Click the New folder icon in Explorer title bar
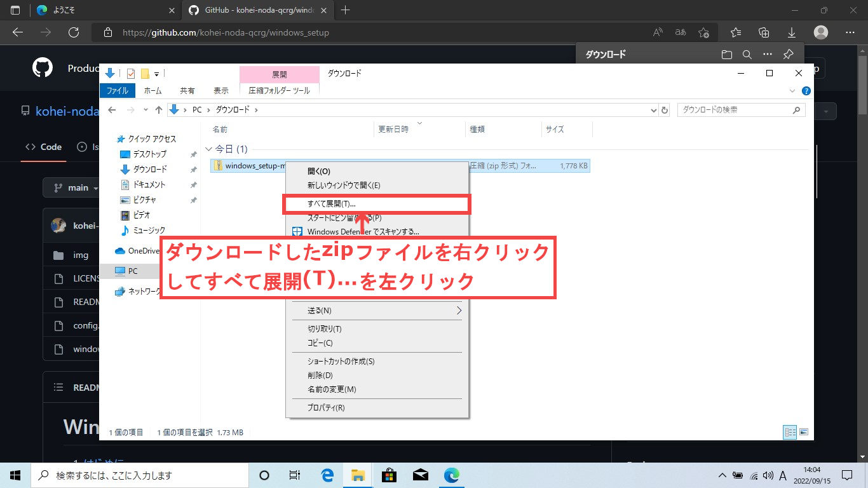Image resolution: width=868 pixels, height=488 pixels. (145, 73)
